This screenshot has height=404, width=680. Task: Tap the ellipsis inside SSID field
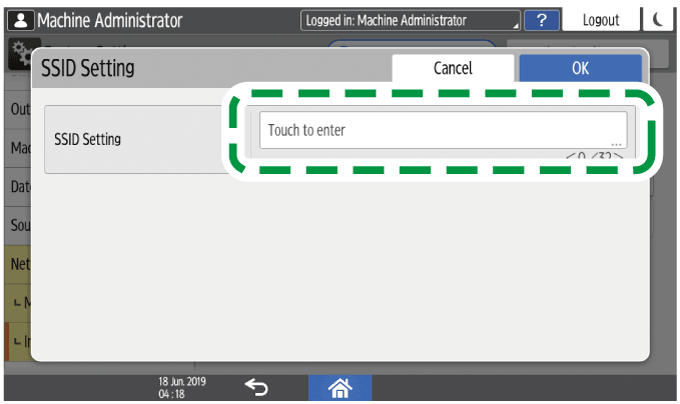tap(617, 143)
